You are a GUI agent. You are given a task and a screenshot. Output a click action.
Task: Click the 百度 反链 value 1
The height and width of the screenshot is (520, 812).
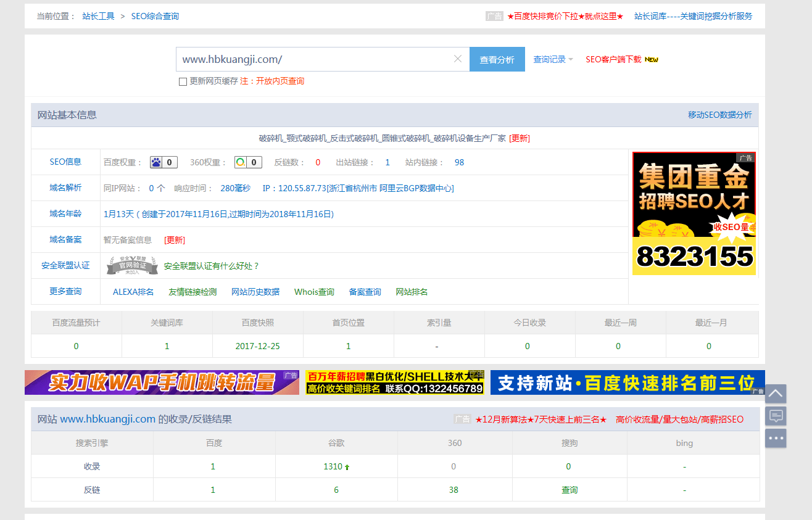click(213, 490)
